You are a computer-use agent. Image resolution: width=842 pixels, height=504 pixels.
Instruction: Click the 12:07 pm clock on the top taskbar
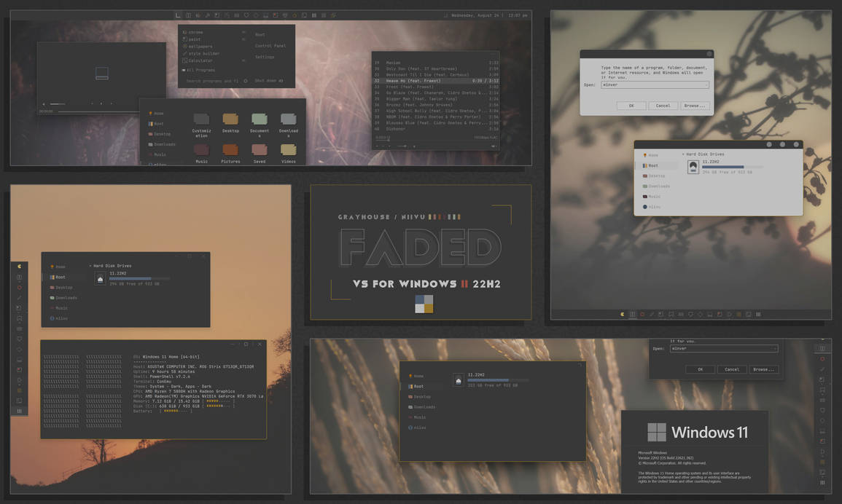point(518,15)
